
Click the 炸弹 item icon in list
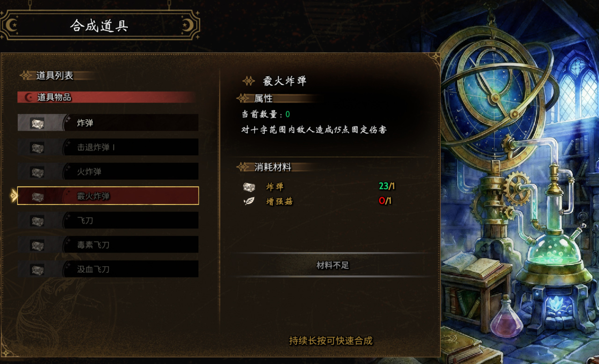point(37,123)
